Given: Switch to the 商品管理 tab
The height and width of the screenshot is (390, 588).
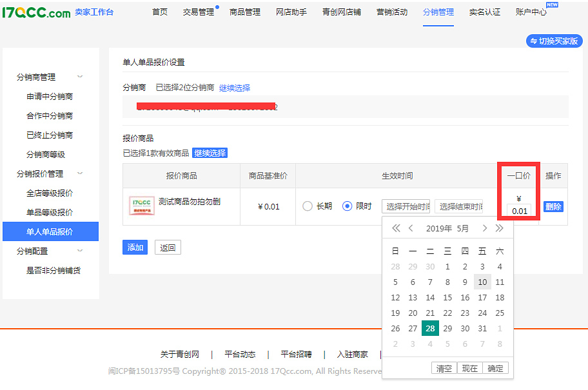Looking at the screenshot, I should tap(244, 12).
